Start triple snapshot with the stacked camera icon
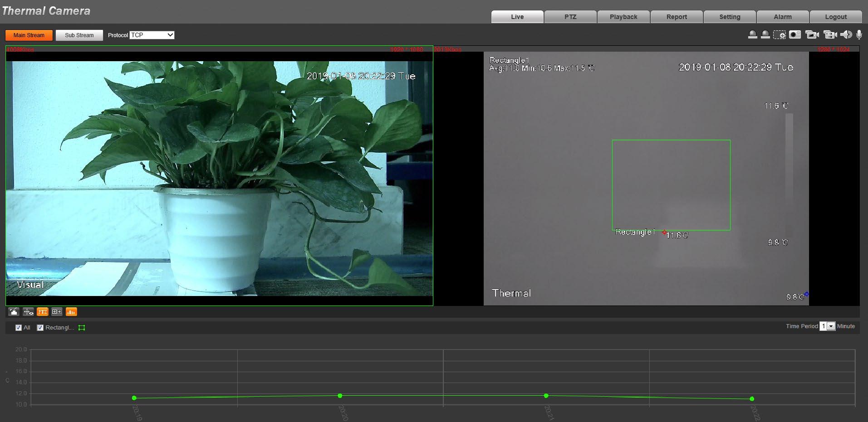 (x=812, y=35)
